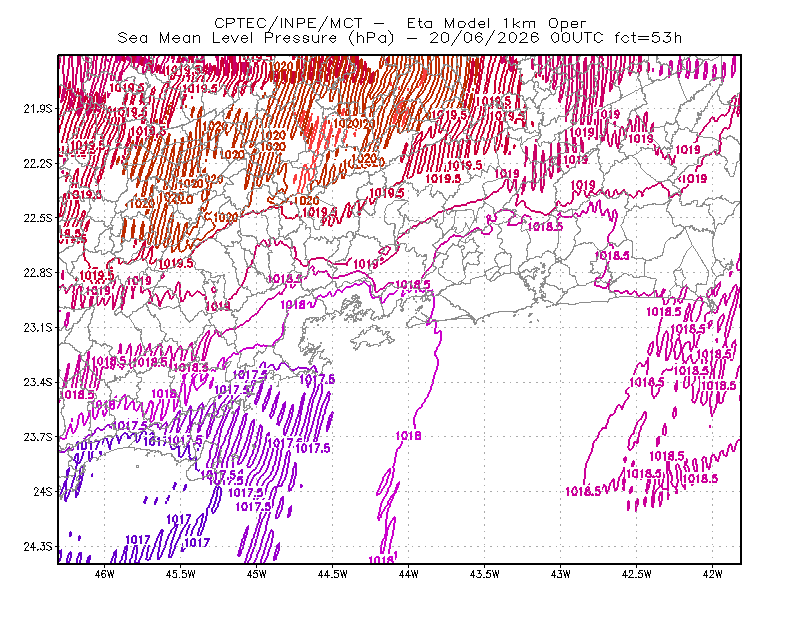This screenshot has width=800, height=618.
Task: Click the 24S latitude axis label
Action: pyautogui.click(x=43, y=491)
